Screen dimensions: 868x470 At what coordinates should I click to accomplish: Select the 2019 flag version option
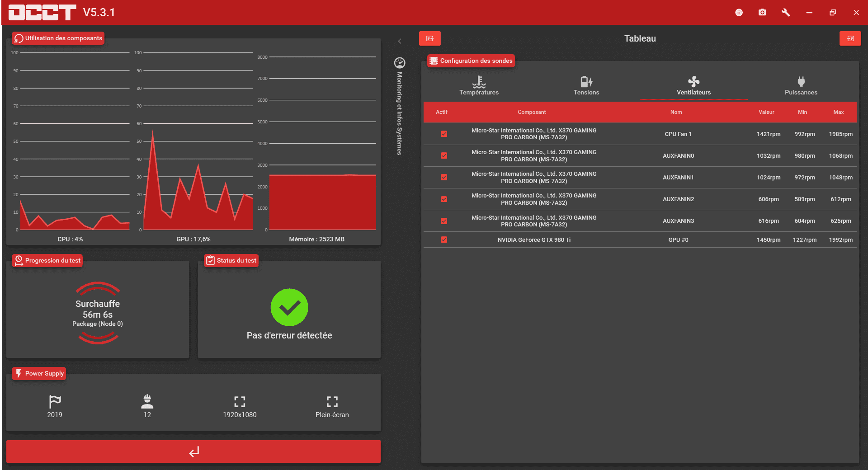[x=55, y=406]
